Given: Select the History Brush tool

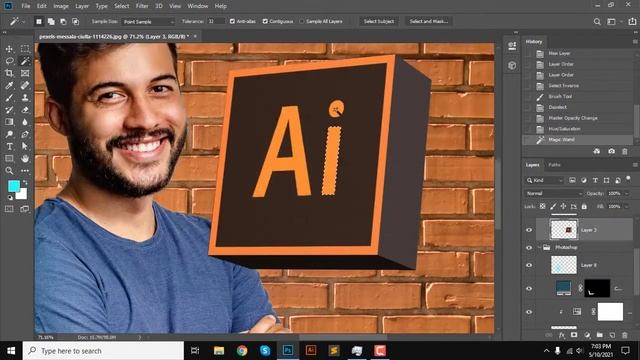Looking at the screenshot, I should coord(9,110).
